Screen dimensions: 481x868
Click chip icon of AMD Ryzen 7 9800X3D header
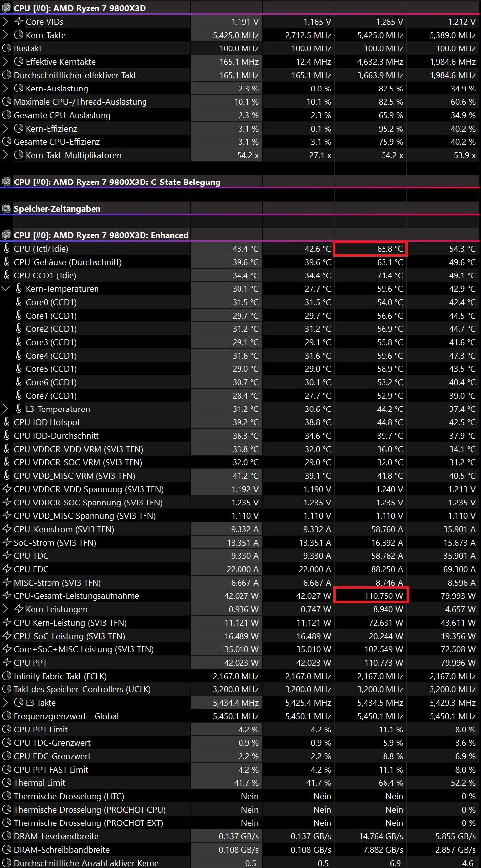pos(7,8)
